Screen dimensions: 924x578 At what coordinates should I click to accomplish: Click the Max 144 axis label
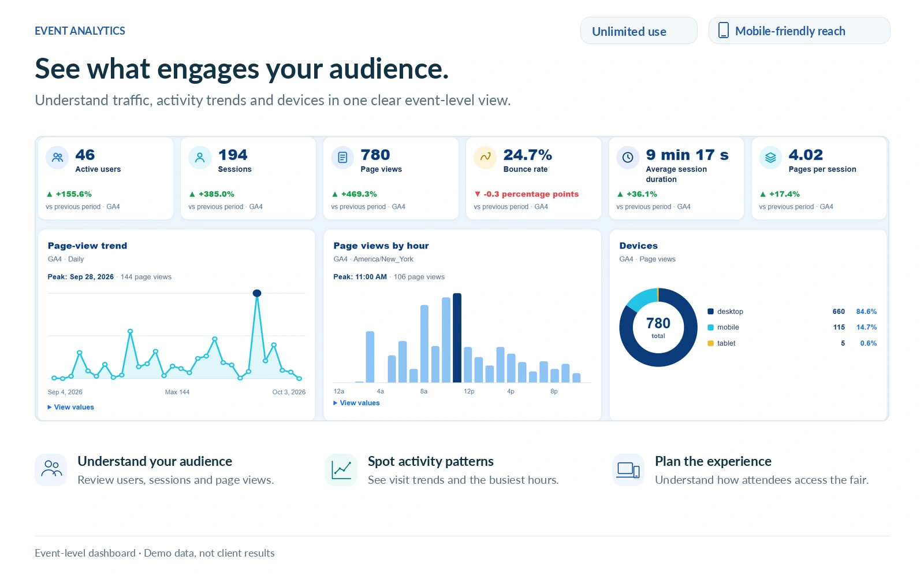click(177, 392)
